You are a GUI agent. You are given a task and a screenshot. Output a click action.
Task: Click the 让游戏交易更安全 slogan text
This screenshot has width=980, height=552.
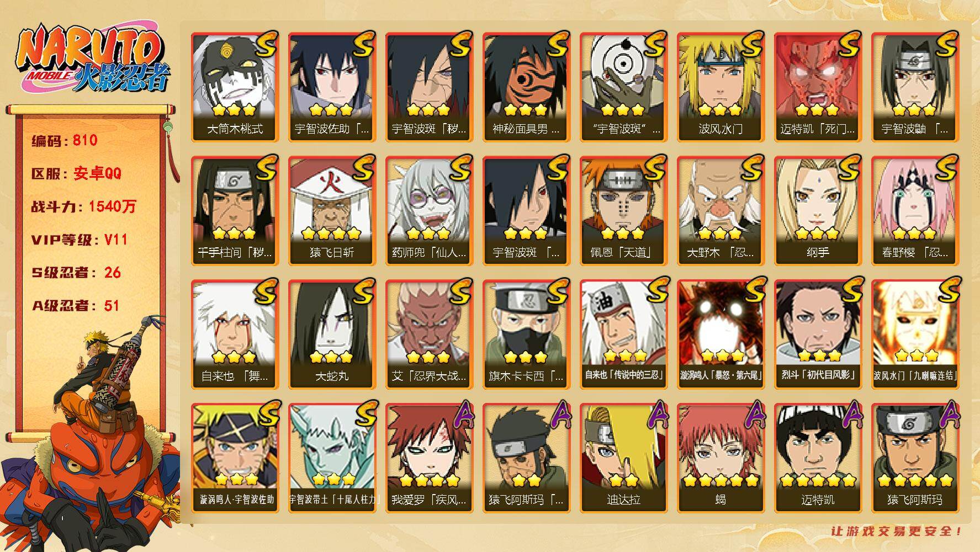coord(897,531)
